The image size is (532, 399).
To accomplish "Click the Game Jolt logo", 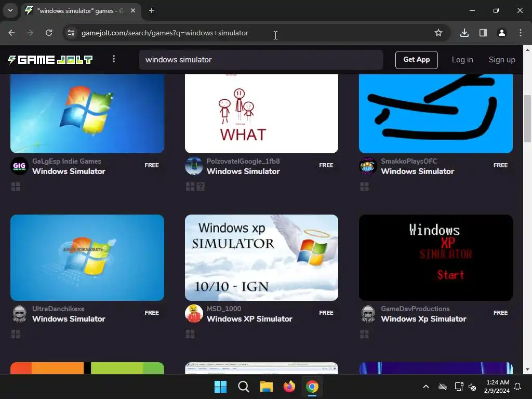I will 50,60.
